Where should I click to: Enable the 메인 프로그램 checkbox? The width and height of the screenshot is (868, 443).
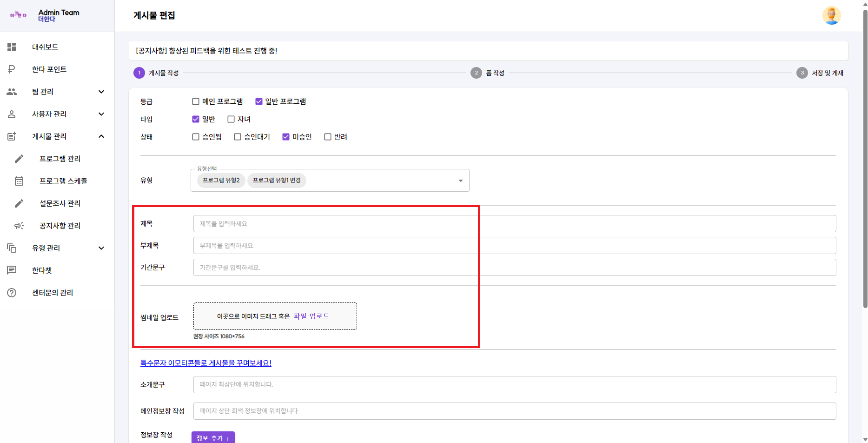196,101
